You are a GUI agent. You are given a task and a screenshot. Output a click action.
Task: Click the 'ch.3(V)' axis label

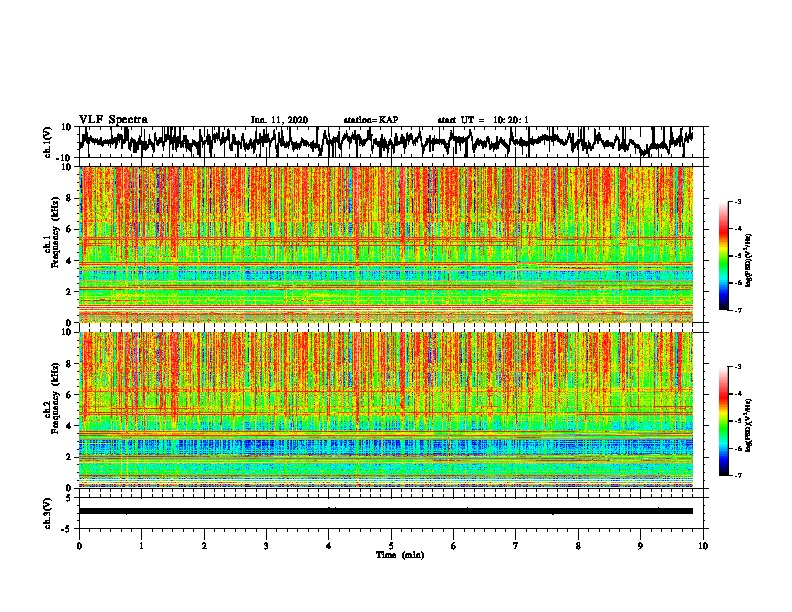[48, 513]
